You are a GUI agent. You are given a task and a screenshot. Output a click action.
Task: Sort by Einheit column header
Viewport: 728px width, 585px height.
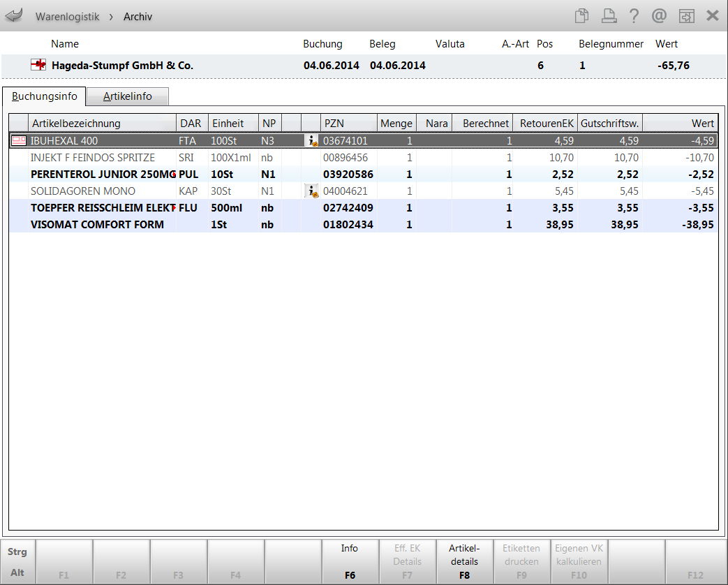point(233,123)
